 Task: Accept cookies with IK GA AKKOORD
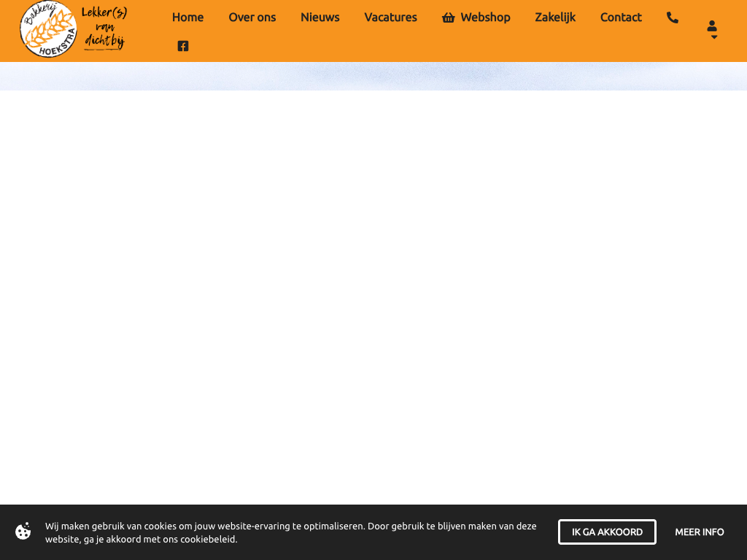pos(607,532)
